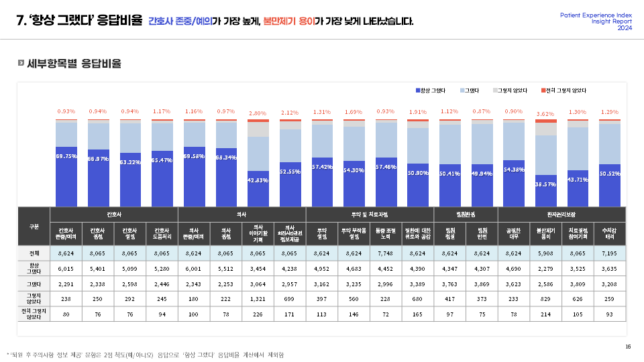Viewport: 644px width, 362px height.
Task: Click the 구분 header cell
Action: [x=34, y=227]
